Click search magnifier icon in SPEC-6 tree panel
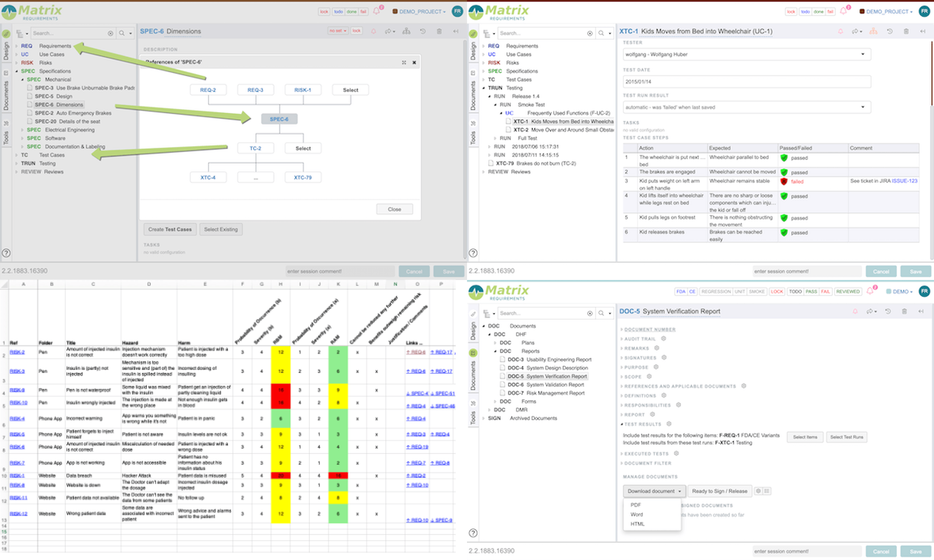Image resolution: width=934 pixels, height=560 pixels. click(x=122, y=33)
